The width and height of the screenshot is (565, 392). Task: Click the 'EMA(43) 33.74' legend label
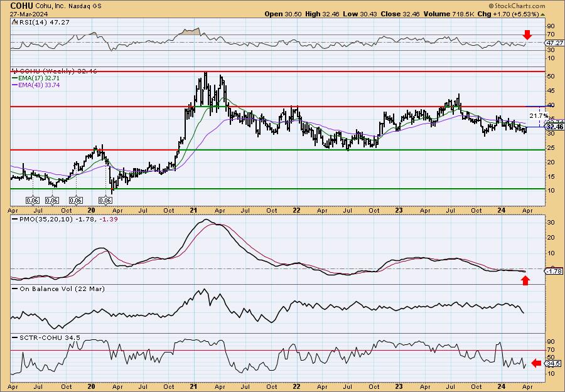40,85
